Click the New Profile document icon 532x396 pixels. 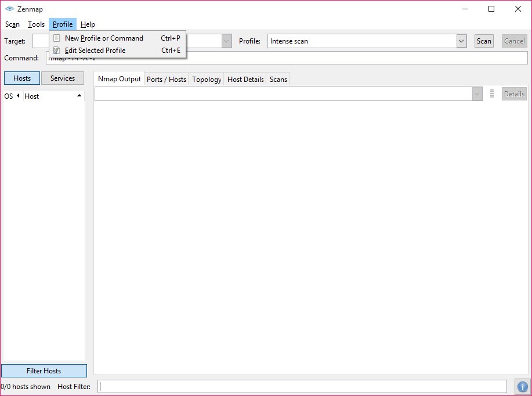point(57,38)
